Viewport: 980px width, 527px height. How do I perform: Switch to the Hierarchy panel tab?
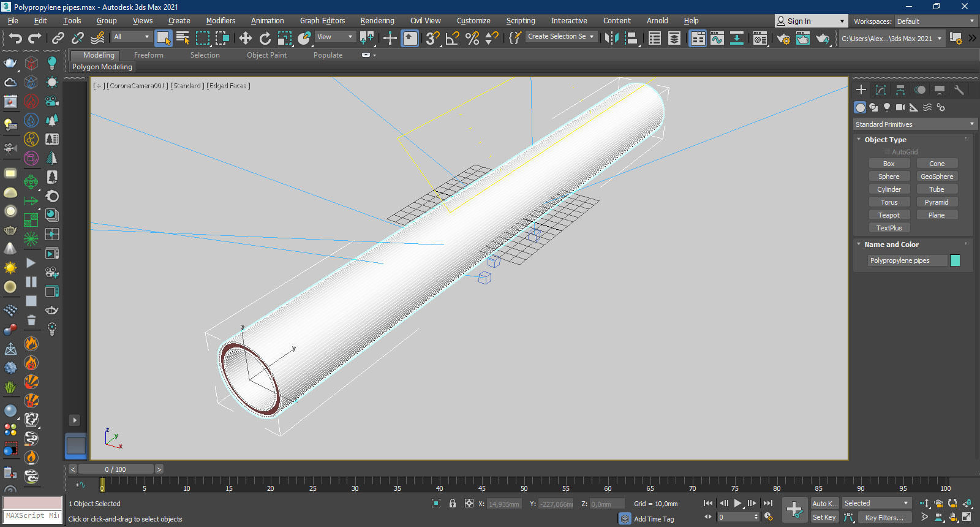[x=900, y=90]
